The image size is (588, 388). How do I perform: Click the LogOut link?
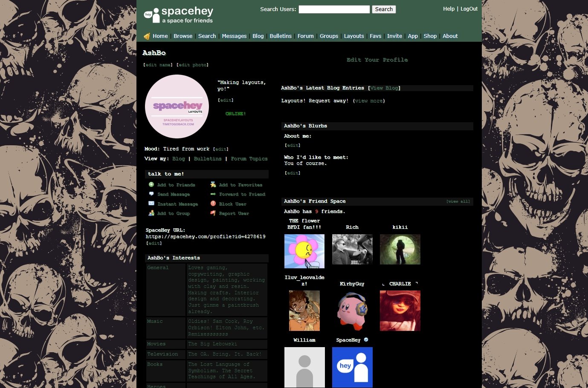pyautogui.click(x=469, y=9)
